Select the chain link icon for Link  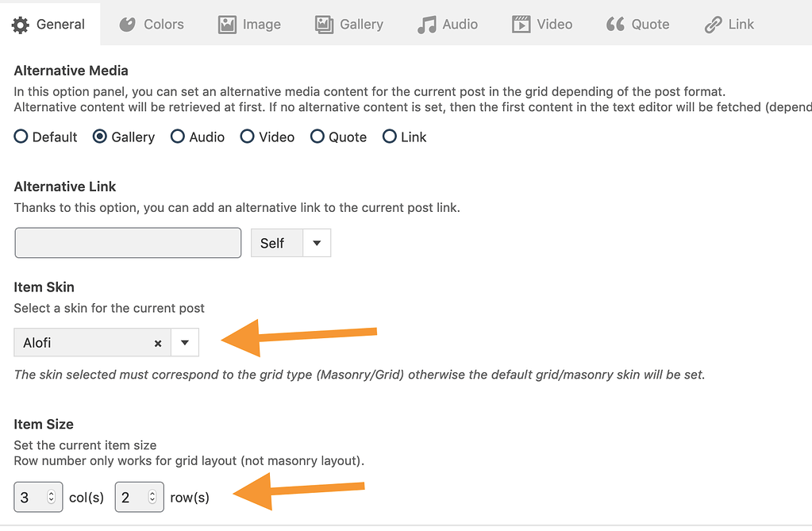point(712,24)
